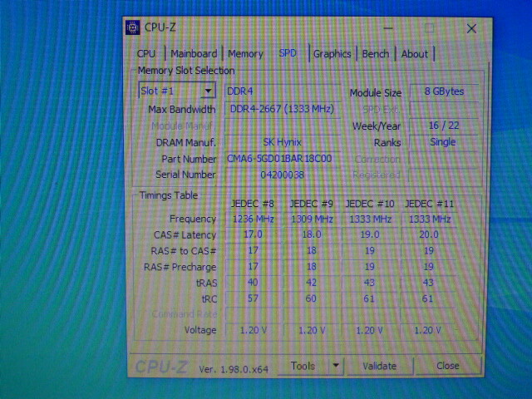Click the JEDEC #11 voltage 1.20 V cell
The width and height of the screenshot is (532, 399).
click(427, 330)
